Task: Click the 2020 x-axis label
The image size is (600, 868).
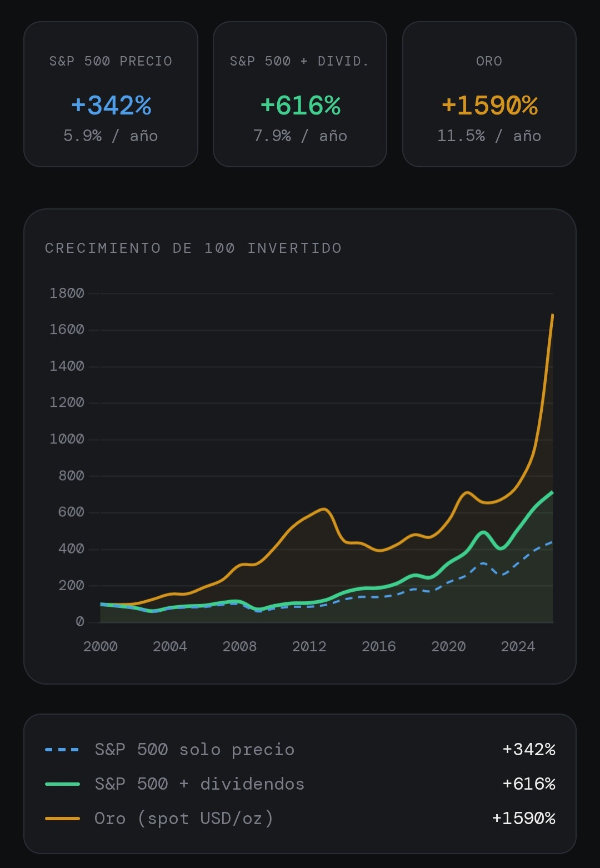Action: click(448, 646)
